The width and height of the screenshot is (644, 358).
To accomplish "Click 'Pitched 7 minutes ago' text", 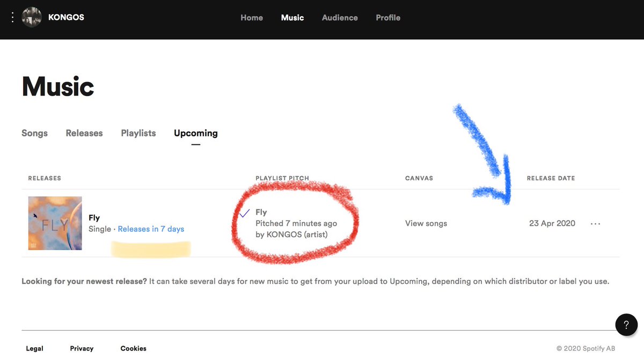I will coord(296,223).
